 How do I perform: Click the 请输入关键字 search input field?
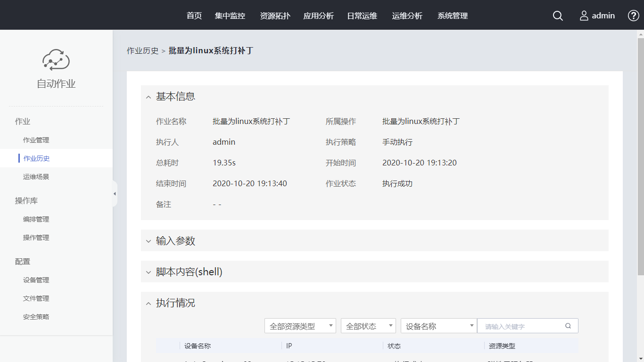[x=521, y=326]
